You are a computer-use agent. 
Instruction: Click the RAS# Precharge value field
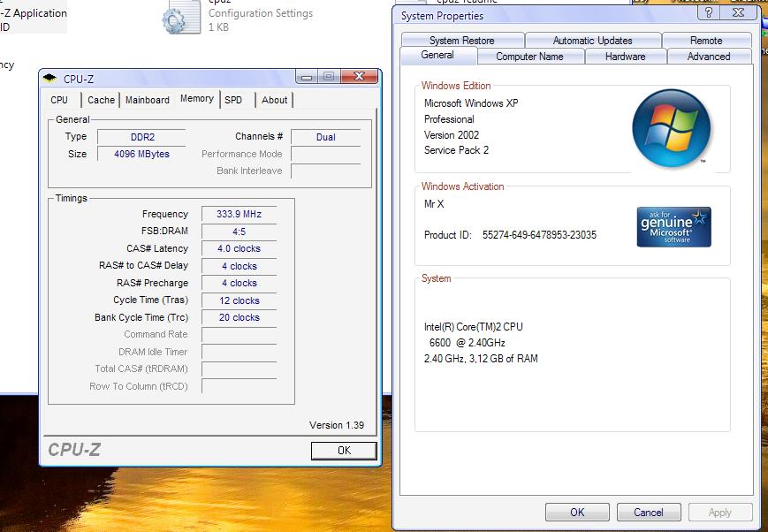pyautogui.click(x=239, y=283)
